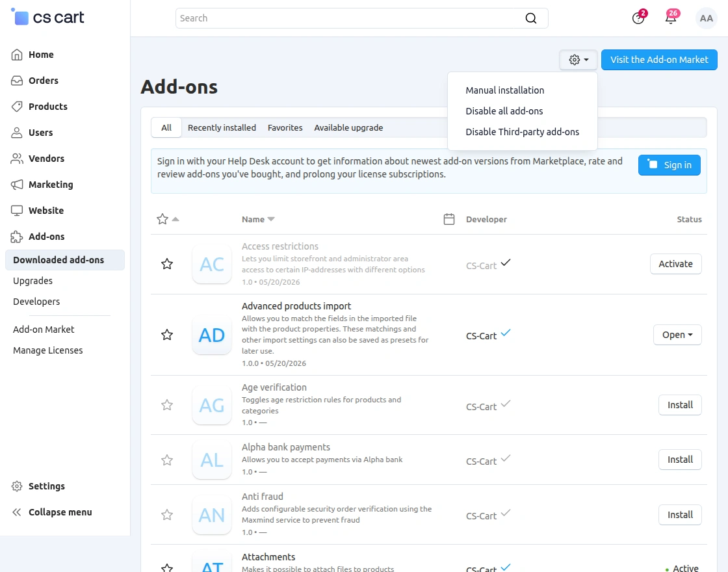728x572 pixels.
Task: Open the help center icon with badge 2
Action: (638, 18)
